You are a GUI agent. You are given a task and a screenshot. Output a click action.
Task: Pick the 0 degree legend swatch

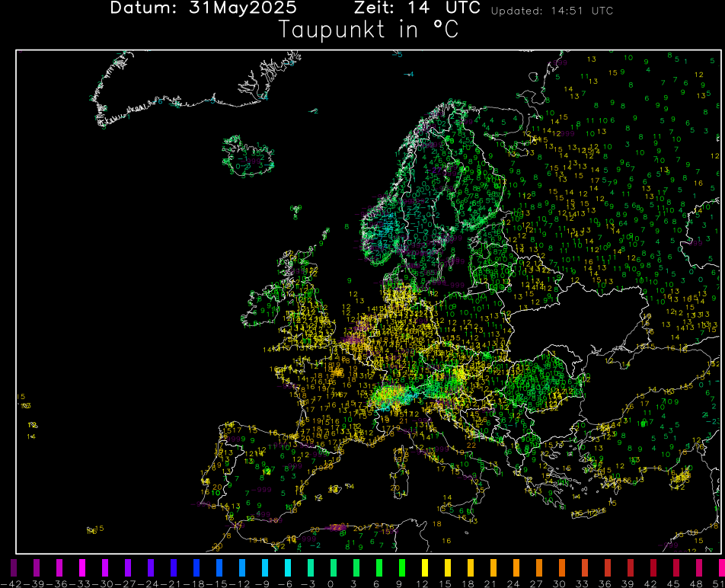coord(334,567)
